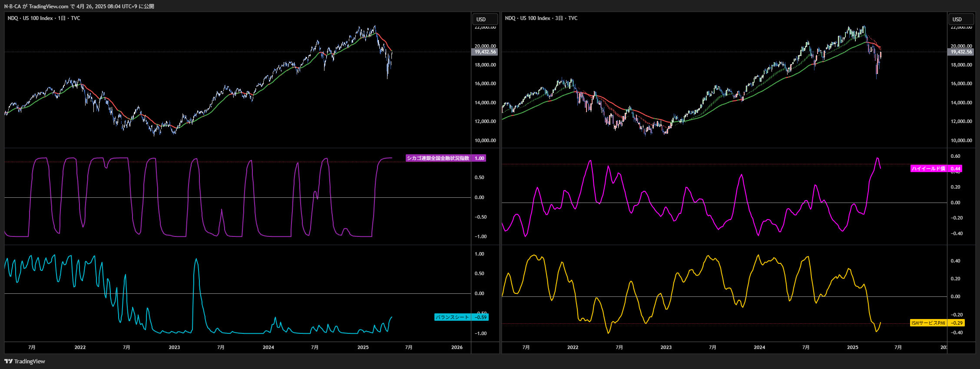Click the daily chart title 'NDQ · US 100 Index · 1日 · TVC'
Screen dimensions: 980x369
[x=44, y=18]
